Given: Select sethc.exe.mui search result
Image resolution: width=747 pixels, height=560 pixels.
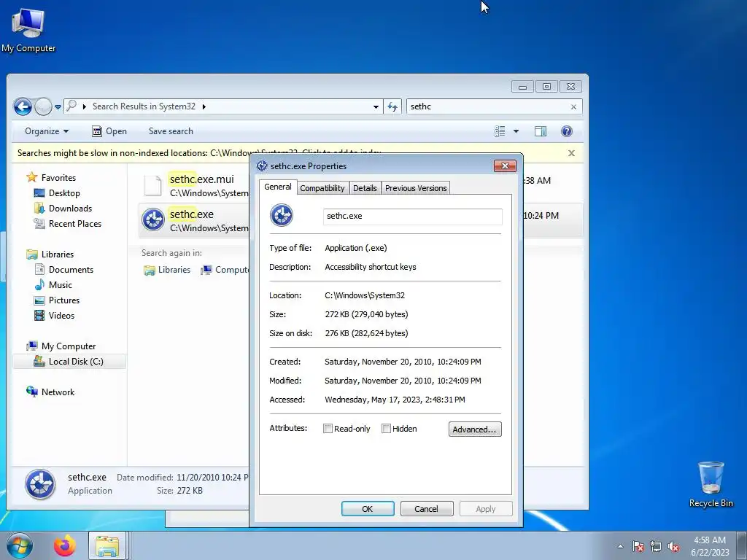Looking at the screenshot, I should 194,186.
